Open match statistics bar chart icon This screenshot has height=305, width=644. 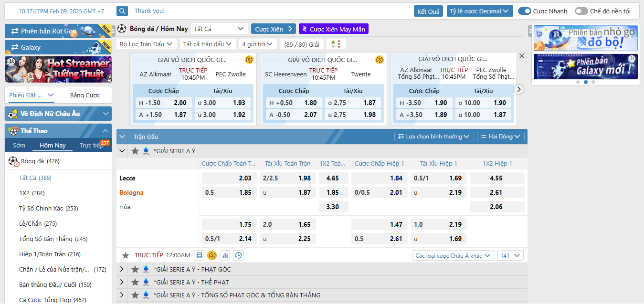click(225, 255)
